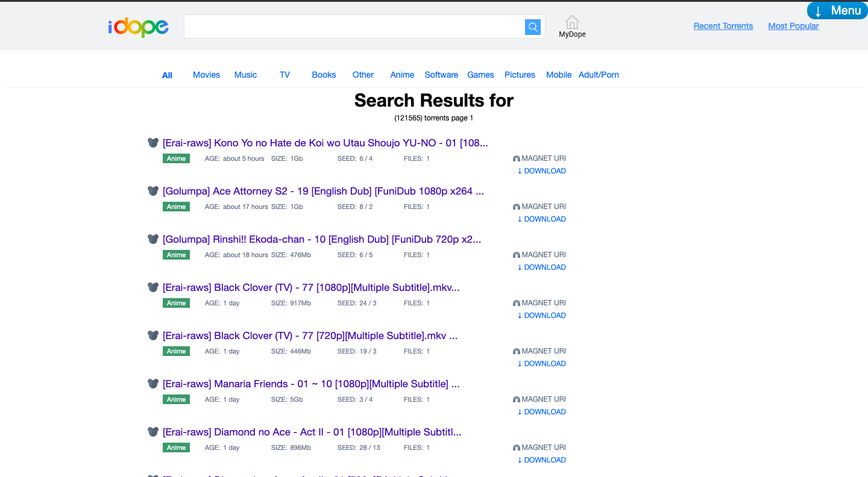This screenshot has width=868, height=477.
Task: Click 'SEED: 28 / 13' value
Action: [359, 447]
